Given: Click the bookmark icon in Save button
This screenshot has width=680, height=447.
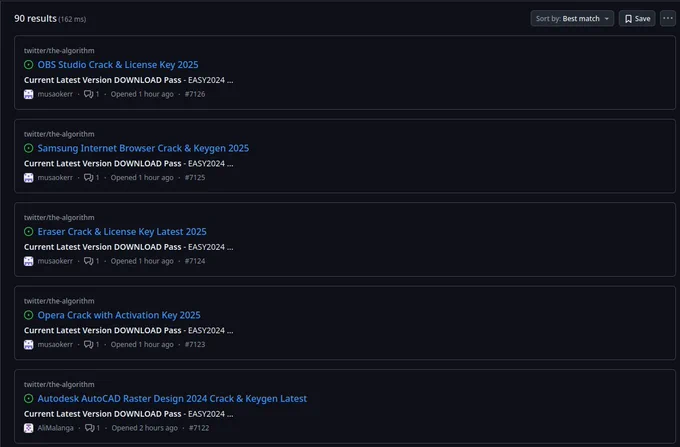Looking at the screenshot, I should (628, 19).
